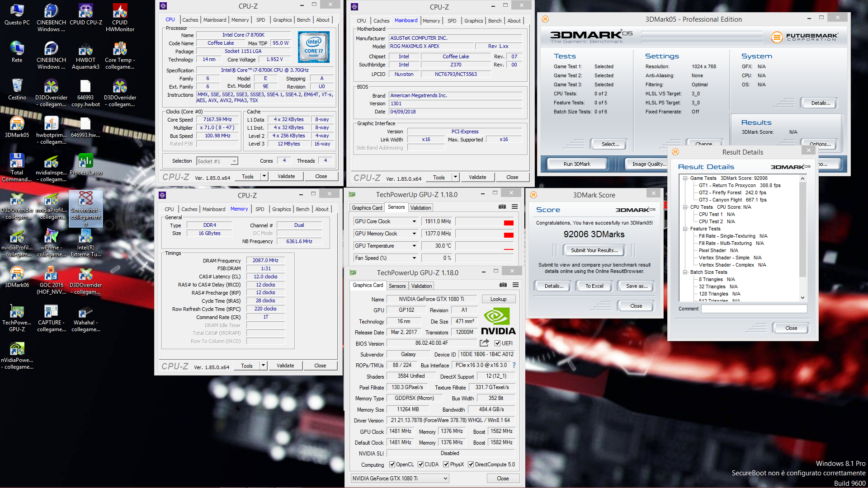The height and width of the screenshot is (488, 868).
Task: Open Intel Extreme Tuning shortcut
Action: click(x=85, y=243)
